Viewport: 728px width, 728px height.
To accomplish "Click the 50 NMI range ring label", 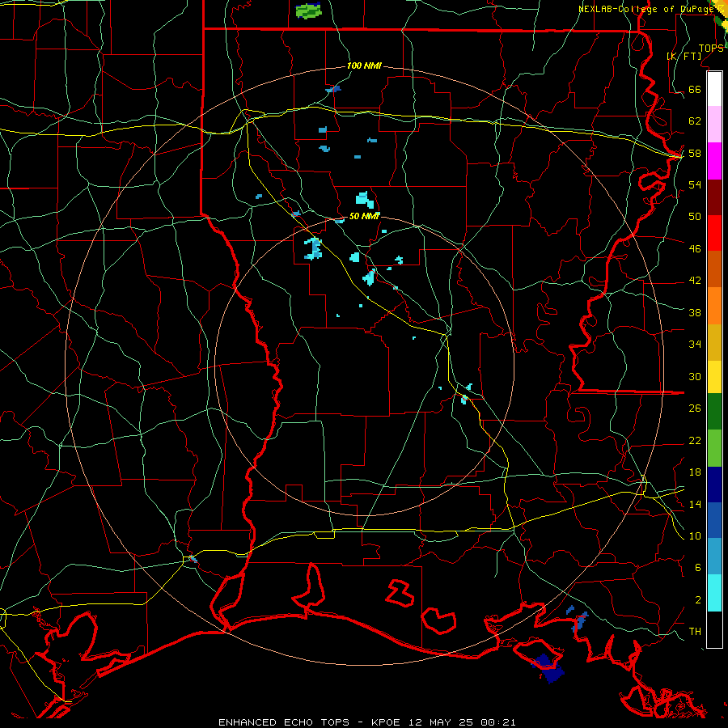I will pyautogui.click(x=364, y=216).
